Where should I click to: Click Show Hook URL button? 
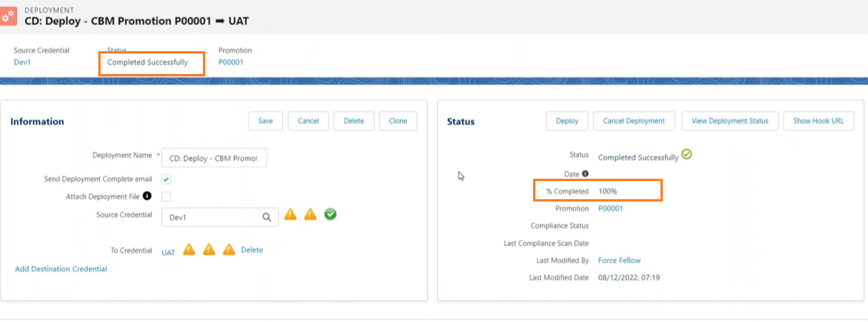point(818,120)
